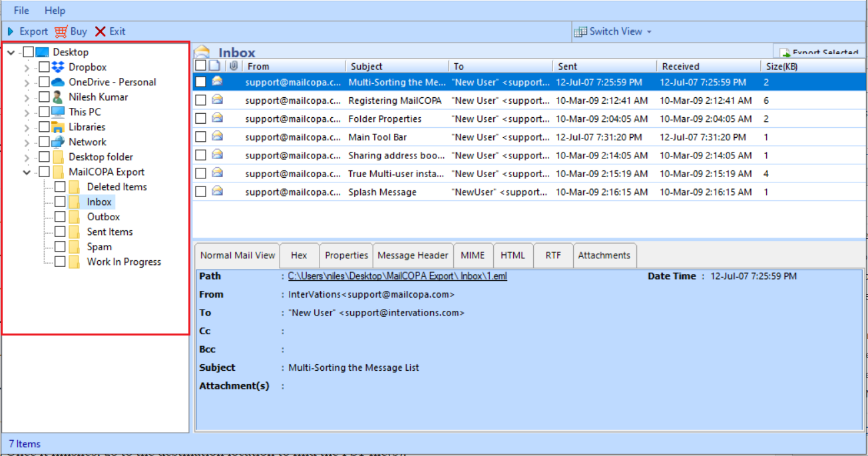Collapse the MailCOPA Export node

click(x=27, y=172)
